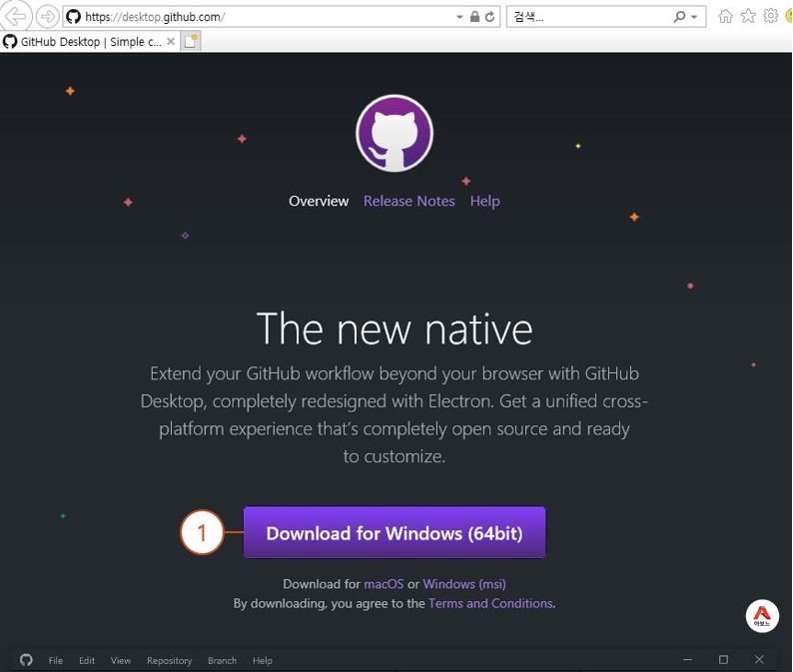Open a new tab button

click(x=191, y=42)
